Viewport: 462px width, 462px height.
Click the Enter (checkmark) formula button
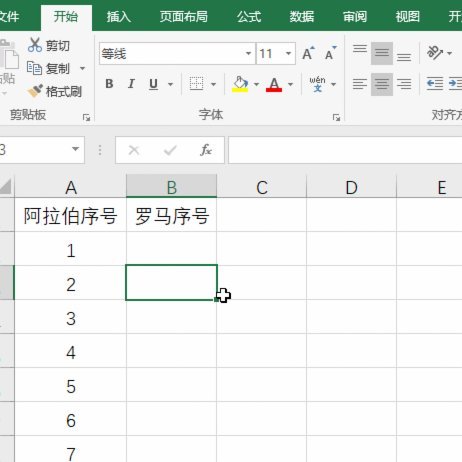[170, 150]
